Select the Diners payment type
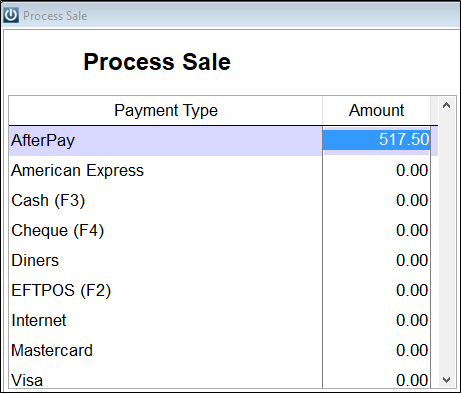Screen dimensions: 461x393 coord(165,260)
